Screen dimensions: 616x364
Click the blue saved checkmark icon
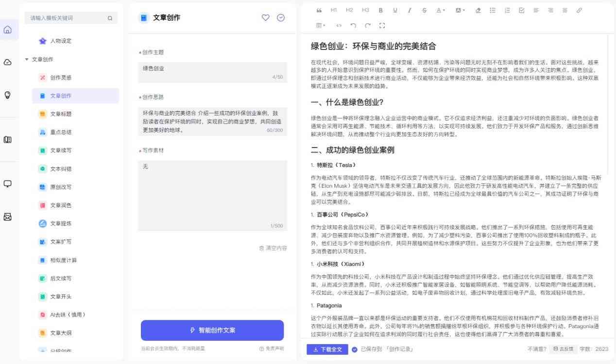(x=355, y=349)
